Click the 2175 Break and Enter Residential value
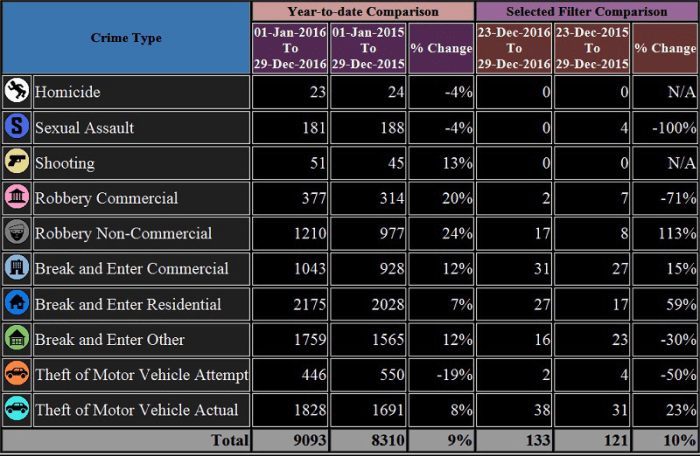 pos(290,303)
